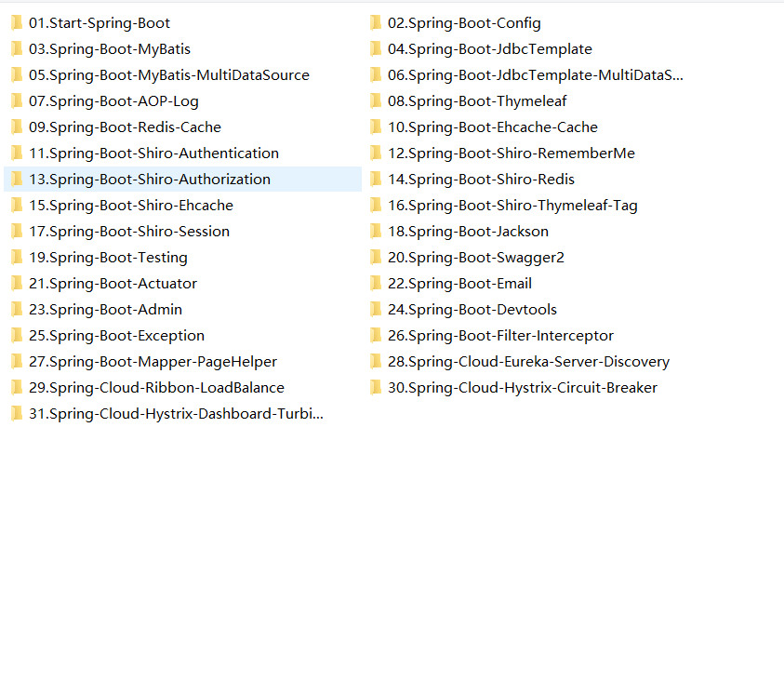Click the highlighted 13.Spring-Boot-Shiro-Authorization folder icon
Image resolution: width=784 pixels, height=694 pixels.
coord(17,179)
